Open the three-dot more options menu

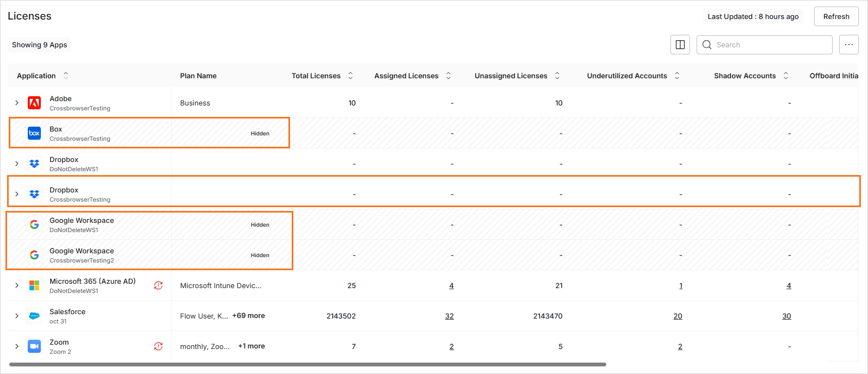click(x=849, y=45)
